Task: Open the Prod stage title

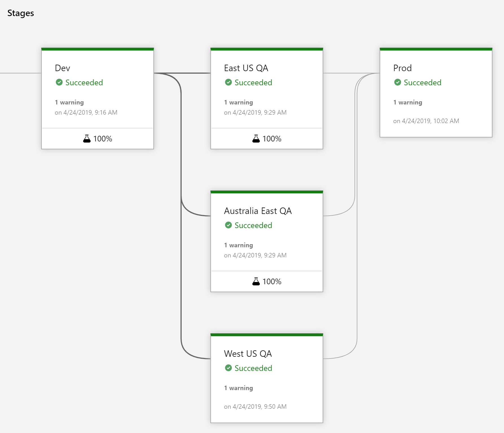Action: coord(402,68)
